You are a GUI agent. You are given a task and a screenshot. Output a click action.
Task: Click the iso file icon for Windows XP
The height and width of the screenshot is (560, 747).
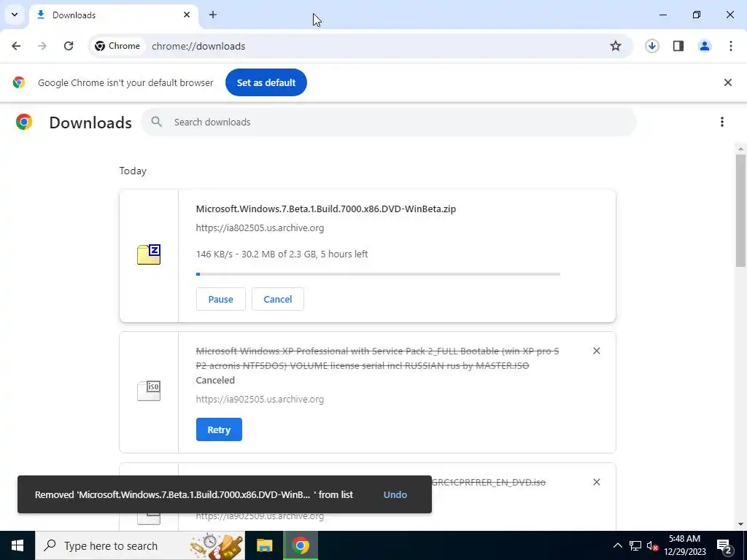(149, 391)
